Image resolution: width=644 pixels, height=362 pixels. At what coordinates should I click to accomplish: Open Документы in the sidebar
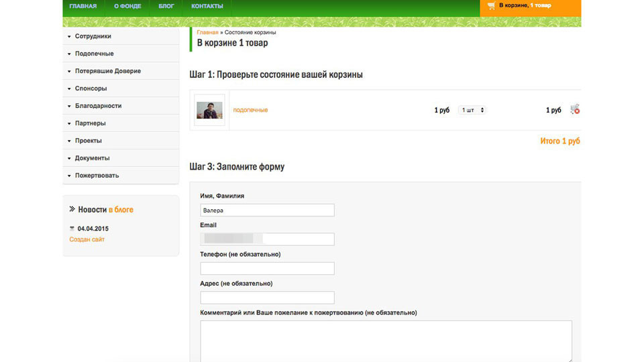pos(121,158)
